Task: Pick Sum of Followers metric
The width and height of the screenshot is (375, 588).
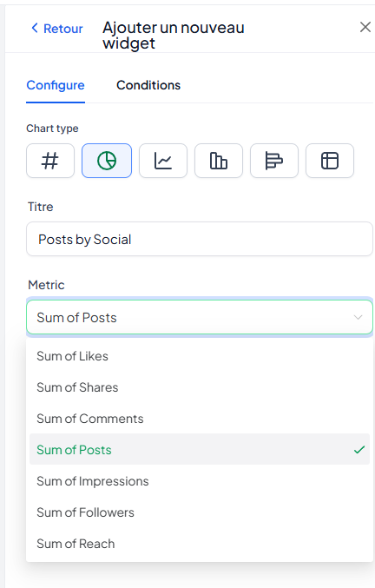Action: (x=200, y=512)
